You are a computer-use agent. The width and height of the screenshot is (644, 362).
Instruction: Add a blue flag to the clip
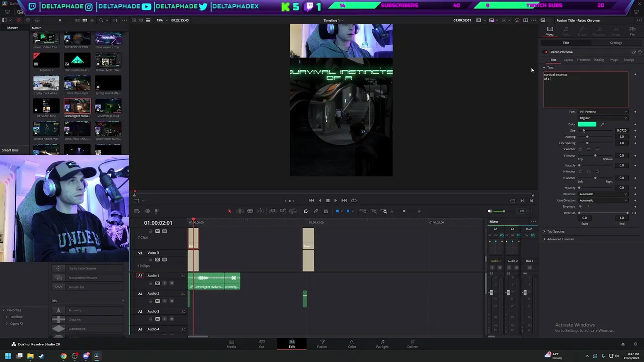[337, 211]
